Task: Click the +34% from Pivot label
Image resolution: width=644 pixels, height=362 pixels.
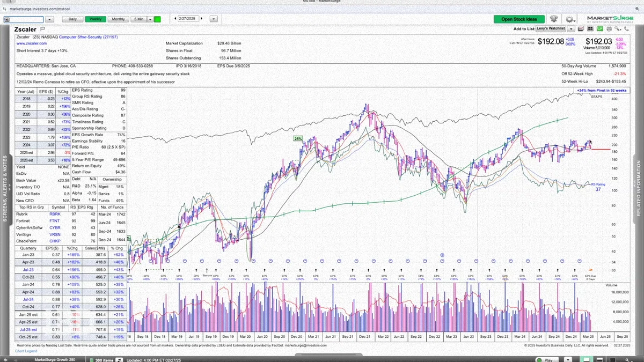Action: click(601, 91)
